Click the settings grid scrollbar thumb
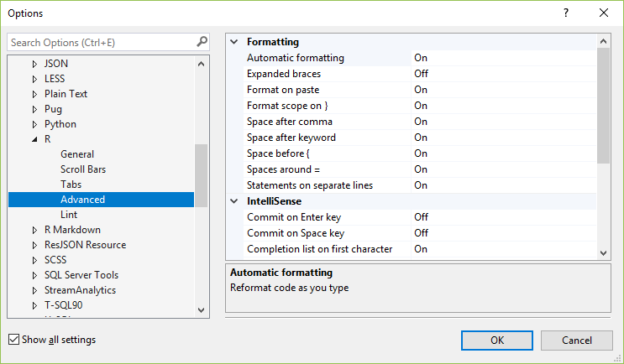This screenshot has width=624, height=364. click(x=603, y=105)
